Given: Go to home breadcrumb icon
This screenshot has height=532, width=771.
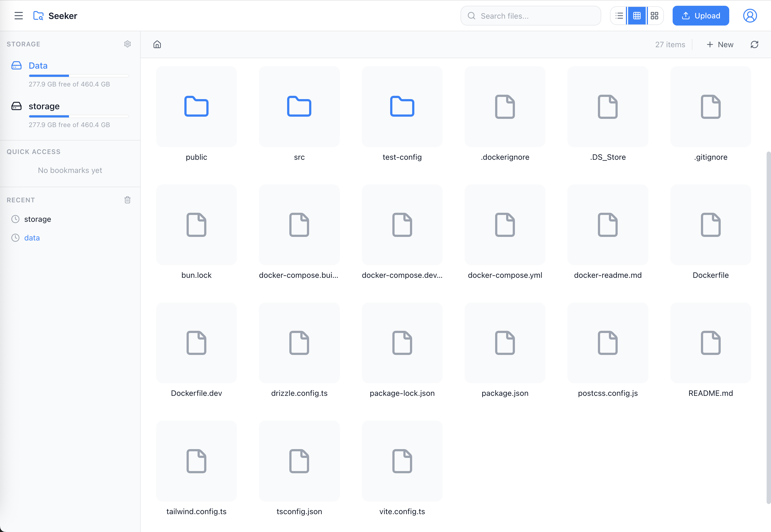Looking at the screenshot, I should [157, 45].
